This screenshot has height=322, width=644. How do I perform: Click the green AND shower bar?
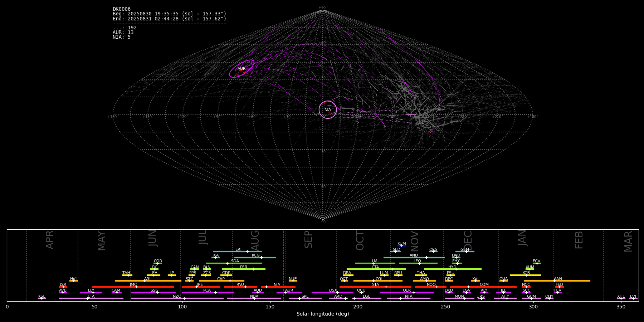(414, 258)
